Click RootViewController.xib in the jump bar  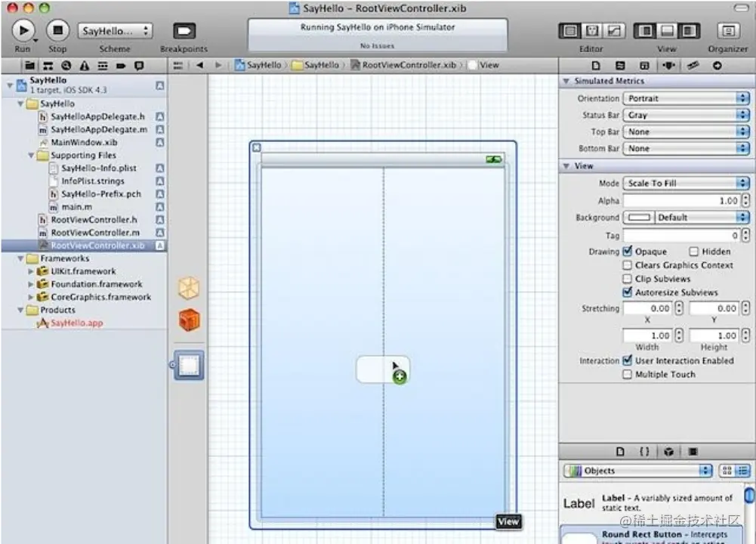(409, 65)
